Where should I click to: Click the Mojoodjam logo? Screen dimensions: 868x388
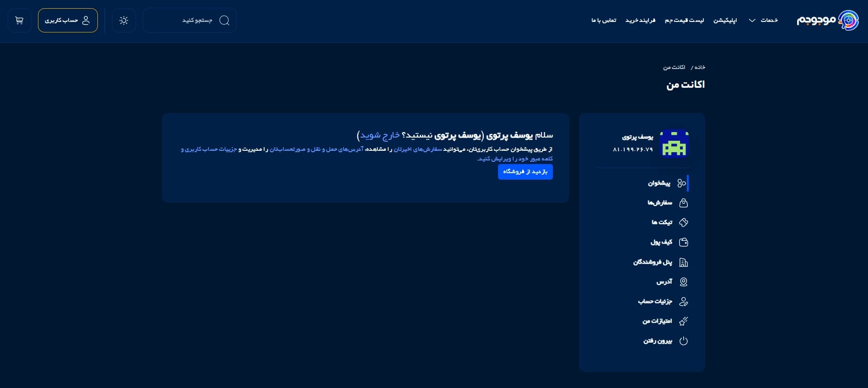[827, 21]
